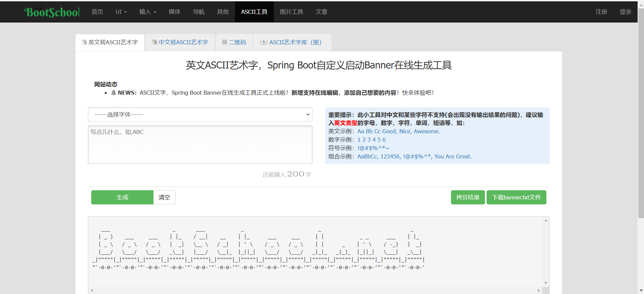The height and width of the screenshot is (294, 644).
Task: Click the bell icon beside NEWS
Action: click(114, 93)
